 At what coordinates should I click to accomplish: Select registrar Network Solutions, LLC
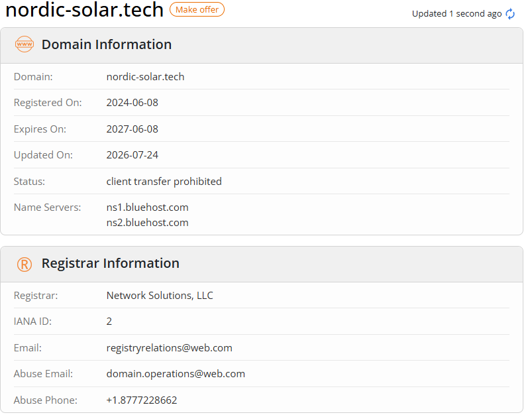160,296
